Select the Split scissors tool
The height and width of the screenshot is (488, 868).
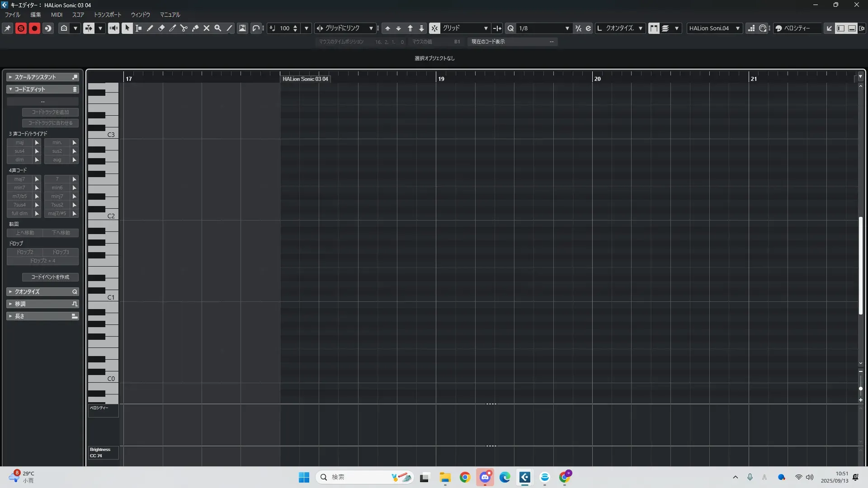(x=184, y=28)
